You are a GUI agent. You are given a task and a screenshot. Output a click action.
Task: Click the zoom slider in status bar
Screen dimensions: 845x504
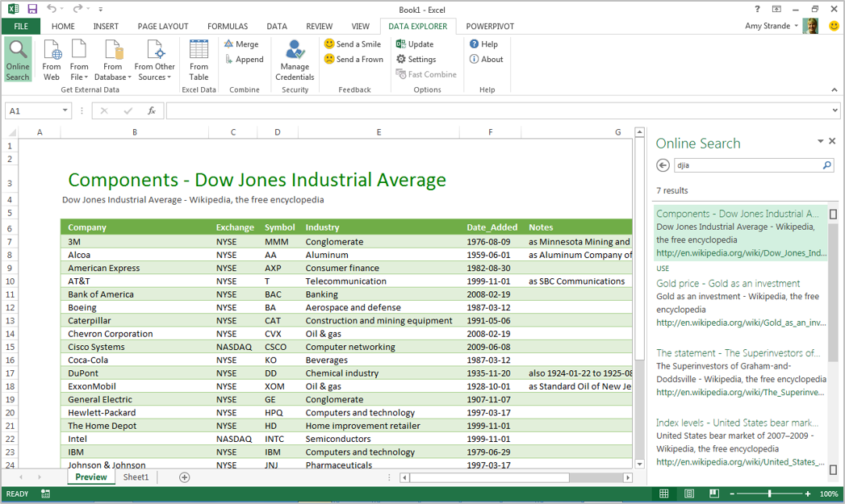coord(769,494)
